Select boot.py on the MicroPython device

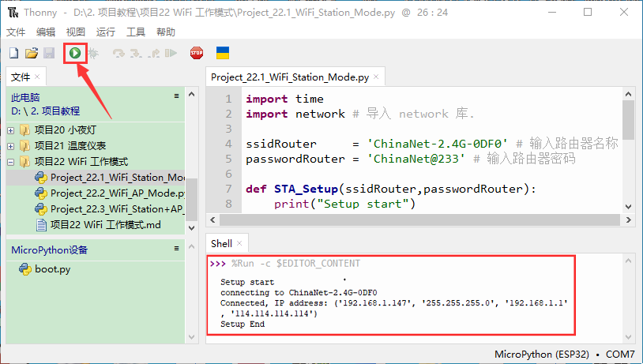52,268
